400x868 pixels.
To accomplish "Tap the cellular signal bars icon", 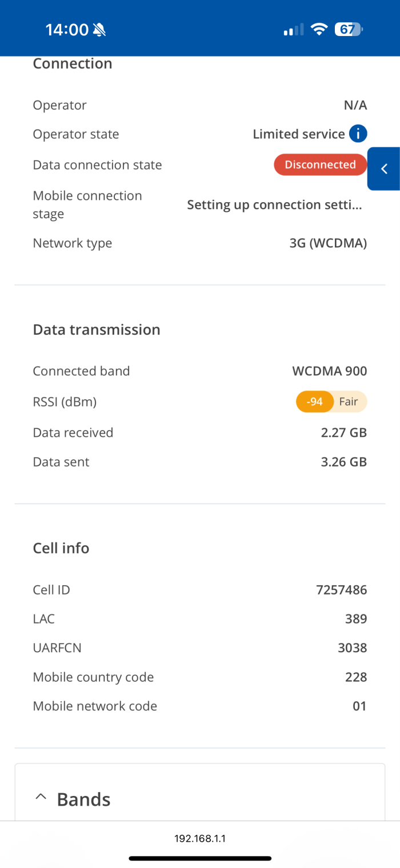I will pos(294,30).
